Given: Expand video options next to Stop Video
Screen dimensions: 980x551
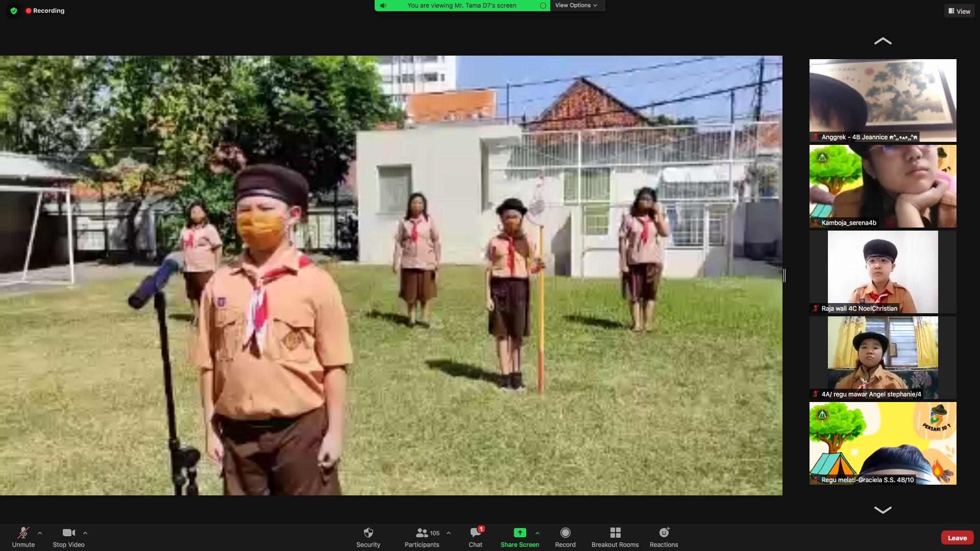Looking at the screenshot, I should (85, 533).
